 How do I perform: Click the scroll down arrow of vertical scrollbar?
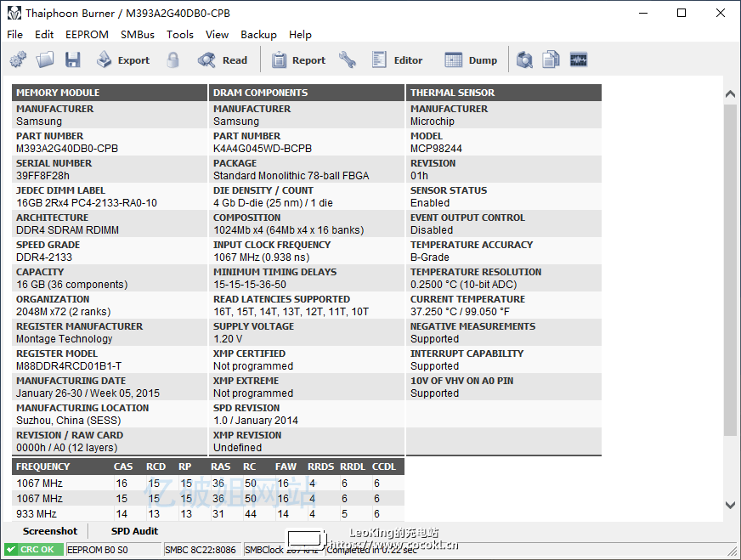(x=730, y=505)
